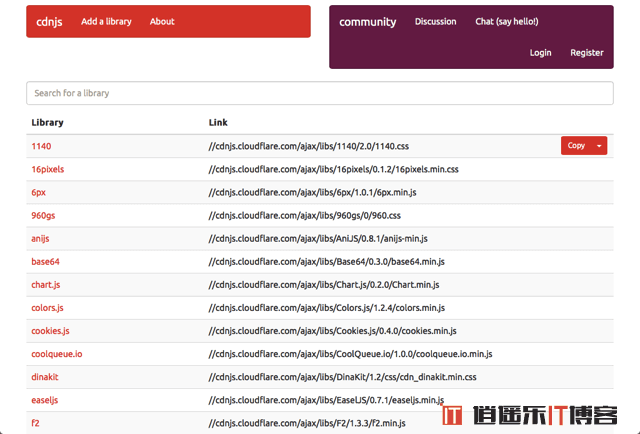Select the colors.min.js link URL
Screen dimensions: 640x434
tap(327, 308)
